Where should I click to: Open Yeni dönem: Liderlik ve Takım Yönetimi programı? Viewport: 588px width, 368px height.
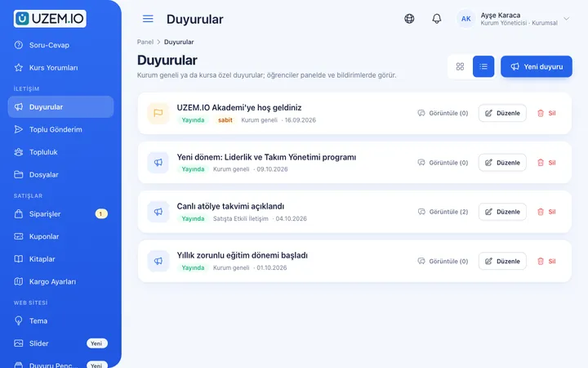point(266,157)
